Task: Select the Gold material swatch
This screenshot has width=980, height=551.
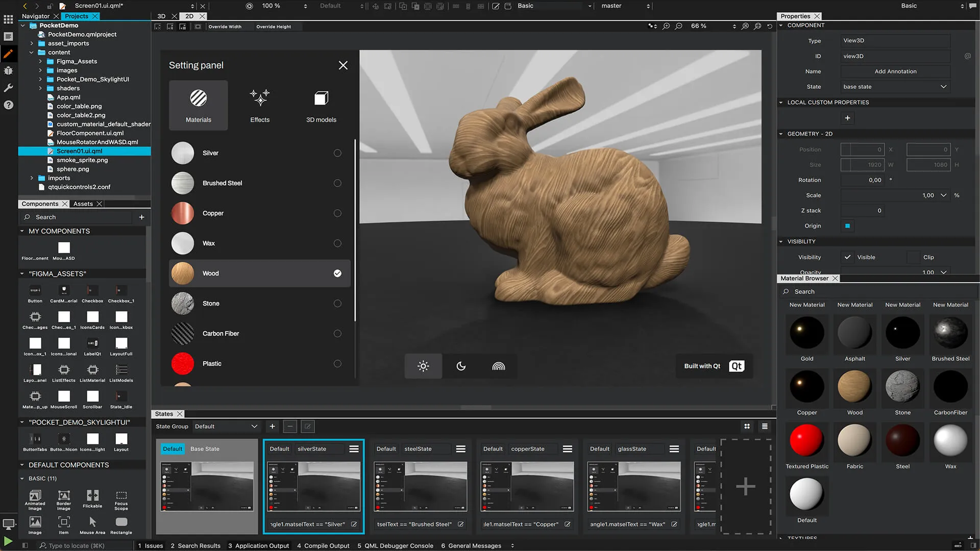Action: 806,333
